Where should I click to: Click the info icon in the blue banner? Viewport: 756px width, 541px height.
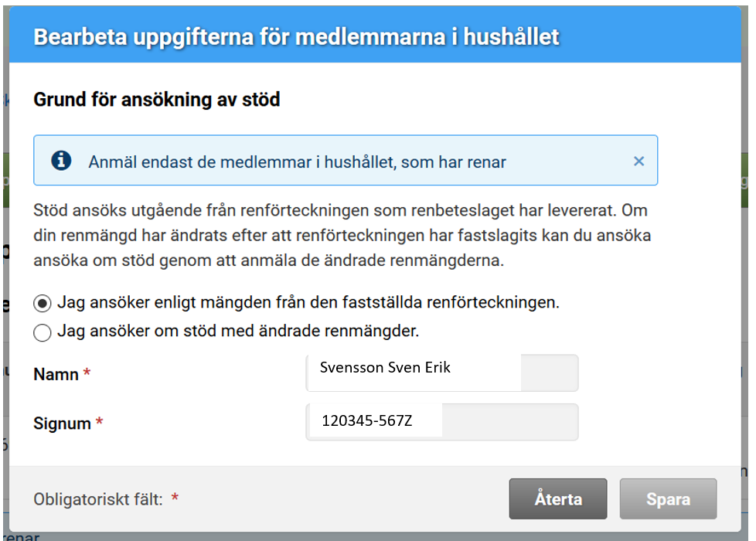61,161
